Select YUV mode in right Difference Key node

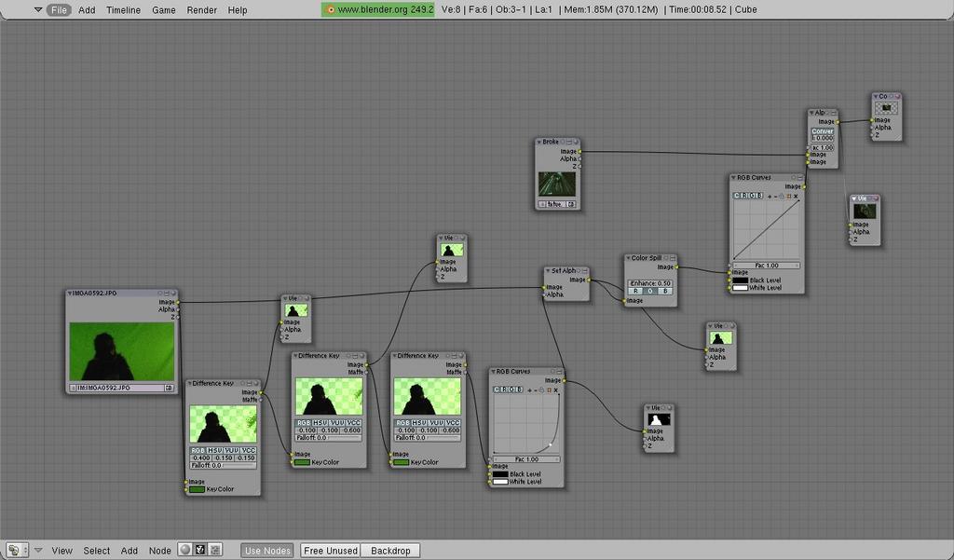pyautogui.click(x=436, y=422)
